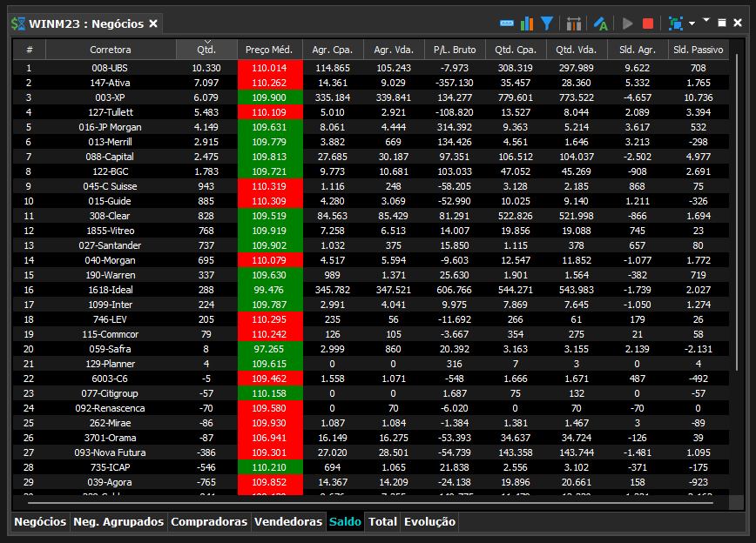Image resolution: width=756 pixels, height=543 pixels.
Task: Close the panel with the toolbar X
Action: pyautogui.click(x=738, y=23)
